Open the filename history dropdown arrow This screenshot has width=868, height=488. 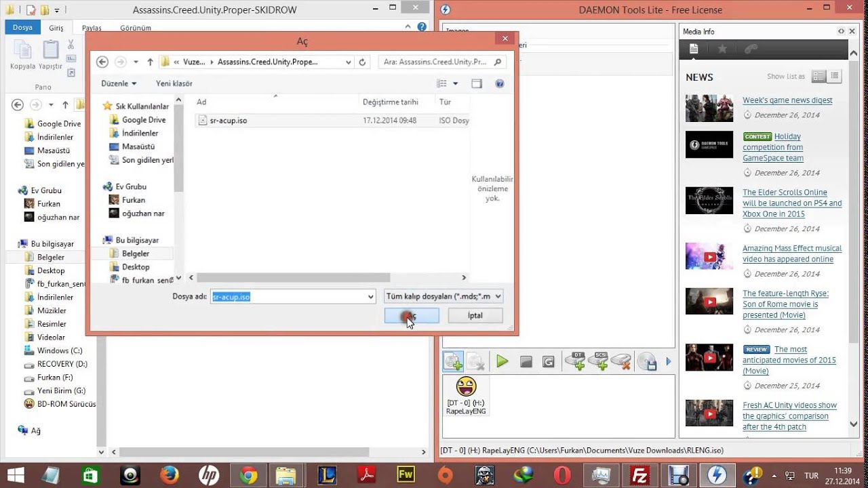pyautogui.click(x=371, y=297)
